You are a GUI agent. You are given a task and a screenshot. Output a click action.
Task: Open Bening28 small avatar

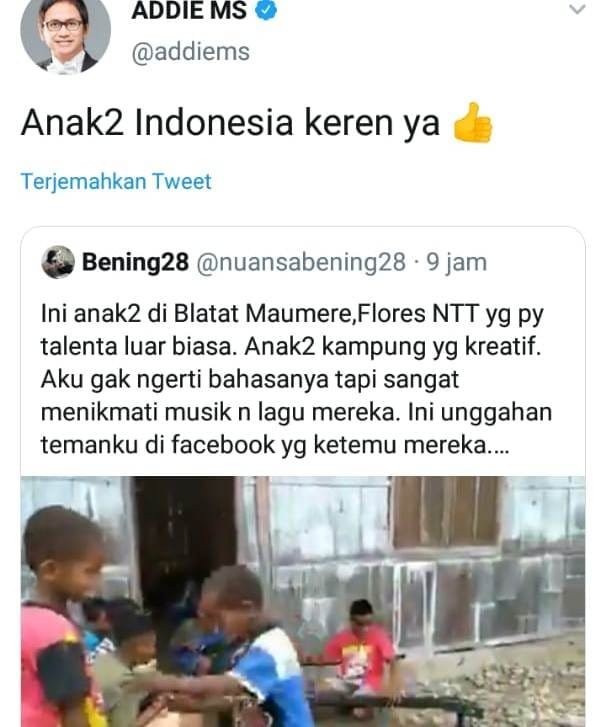pos(58,262)
